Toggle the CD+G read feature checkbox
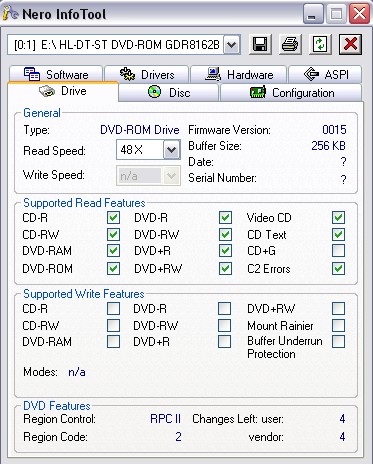Viewport: 373px width, 464px height. point(338,250)
